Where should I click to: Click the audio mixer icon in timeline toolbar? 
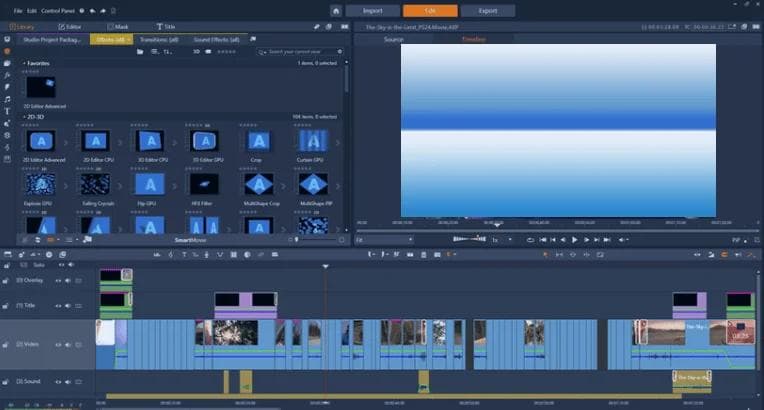[157, 254]
